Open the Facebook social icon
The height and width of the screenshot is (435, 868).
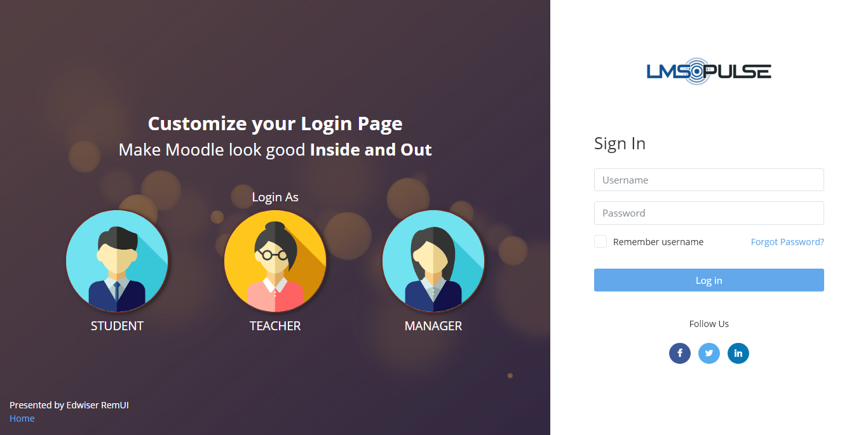tap(679, 353)
